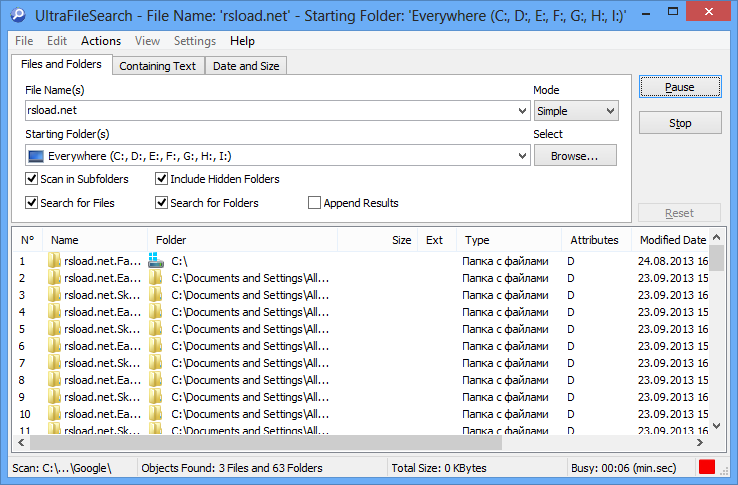Expand the File Name(s) dropdown arrow
Image resolution: width=738 pixels, height=485 pixels.
tap(522, 111)
